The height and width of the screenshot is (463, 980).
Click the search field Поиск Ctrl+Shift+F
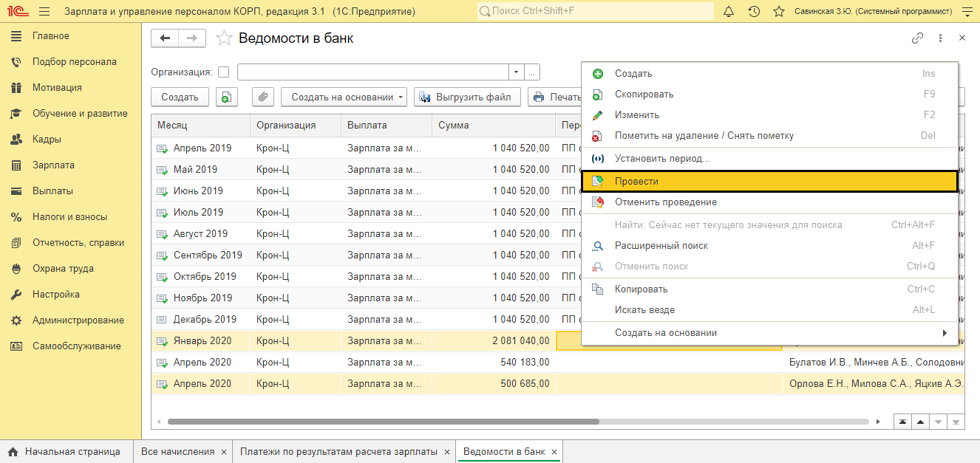coord(595,12)
